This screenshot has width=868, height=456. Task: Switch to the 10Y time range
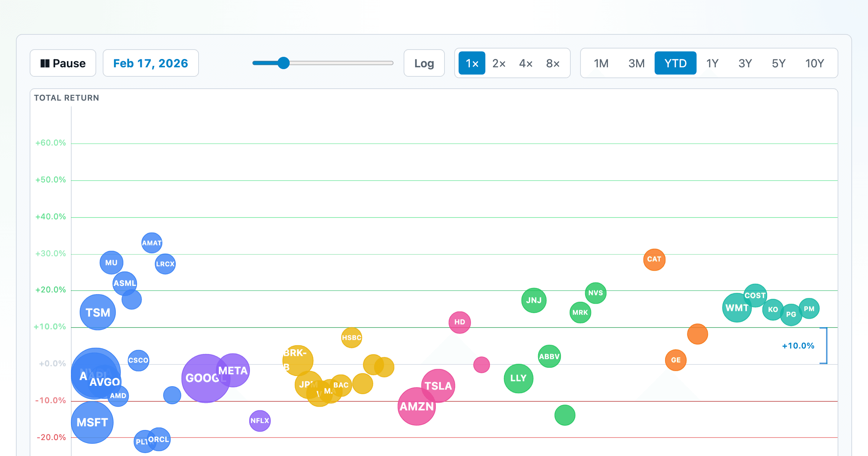pyautogui.click(x=815, y=63)
